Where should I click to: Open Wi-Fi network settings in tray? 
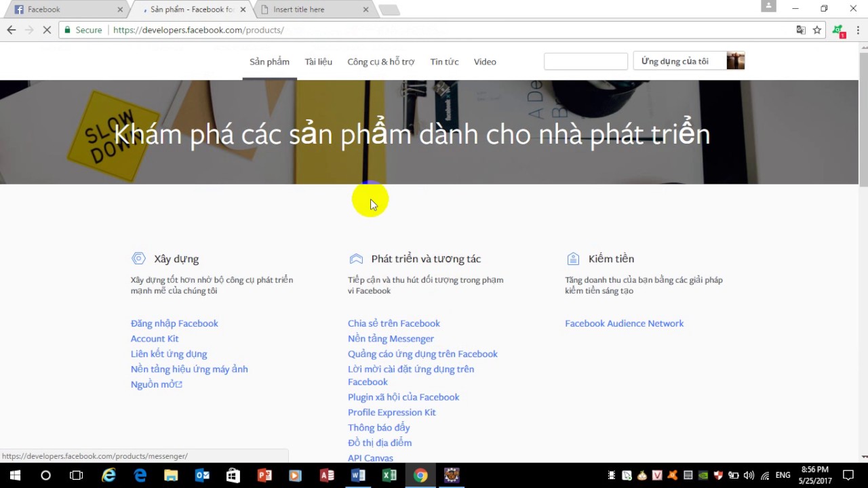pyautogui.click(x=765, y=475)
